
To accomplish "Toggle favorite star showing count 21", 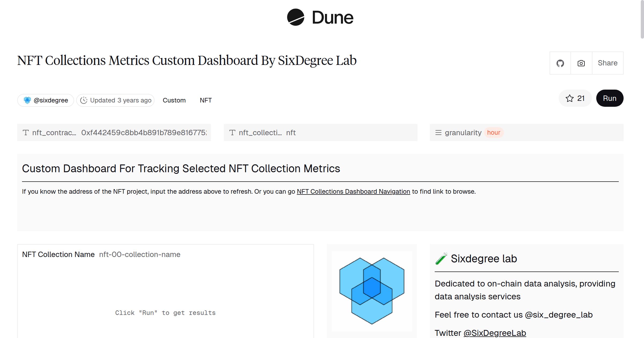I will [575, 98].
